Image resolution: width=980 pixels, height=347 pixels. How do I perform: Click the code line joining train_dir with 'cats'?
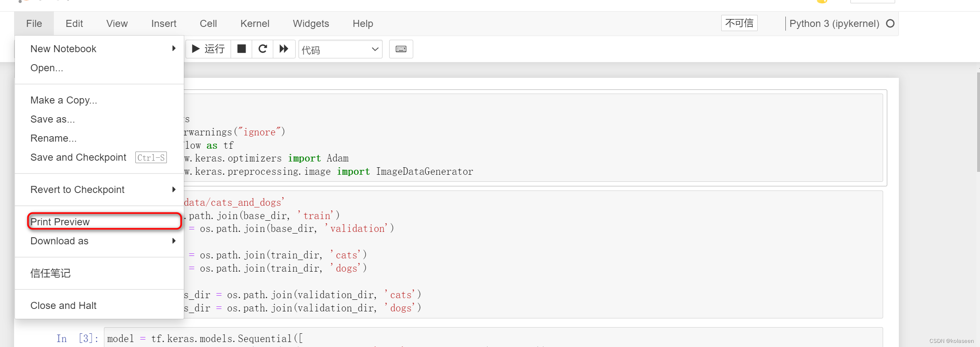tap(278, 255)
